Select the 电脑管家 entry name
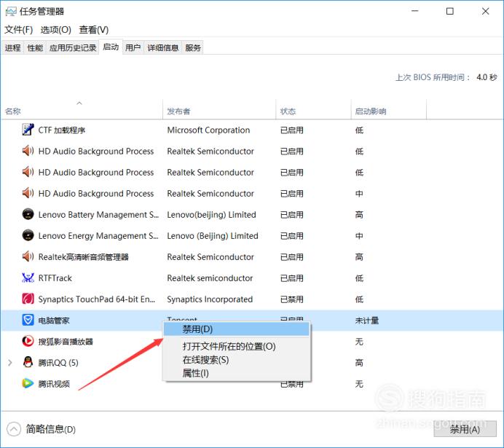 point(54,321)
